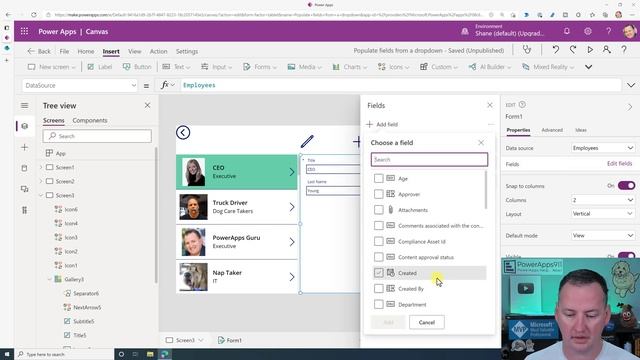Undo the last action
640x360 pixels.
(556, 50)
